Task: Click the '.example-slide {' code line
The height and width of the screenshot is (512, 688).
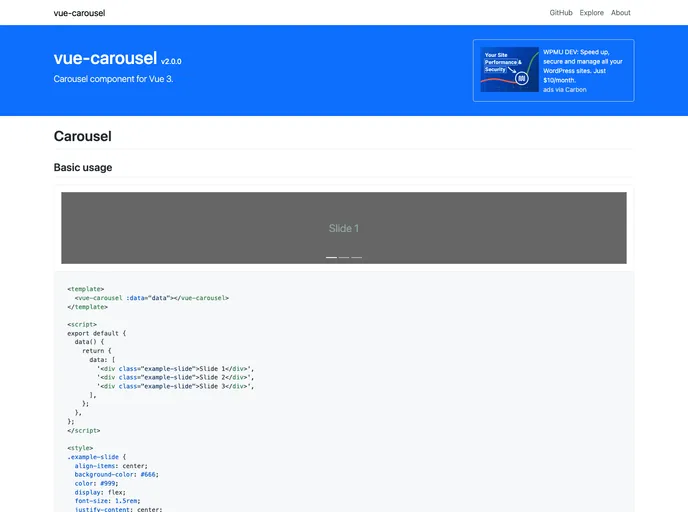Action: [x=97, y=457]
